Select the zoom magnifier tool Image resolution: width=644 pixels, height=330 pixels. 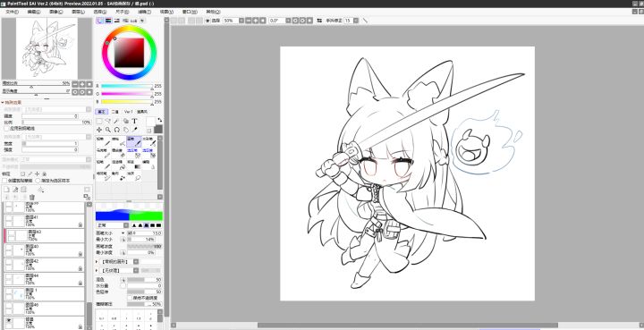(108, 130)
